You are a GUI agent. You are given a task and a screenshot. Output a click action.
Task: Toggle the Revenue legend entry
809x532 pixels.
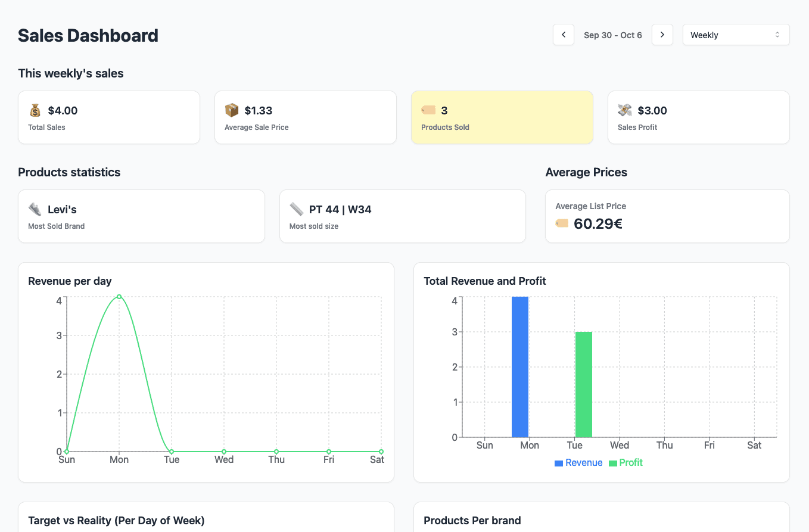pyautogui.click(x=578, y=463)
